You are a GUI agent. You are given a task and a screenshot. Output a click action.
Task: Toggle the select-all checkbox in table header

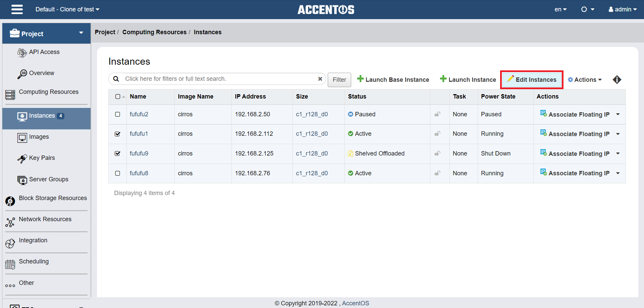118,97
